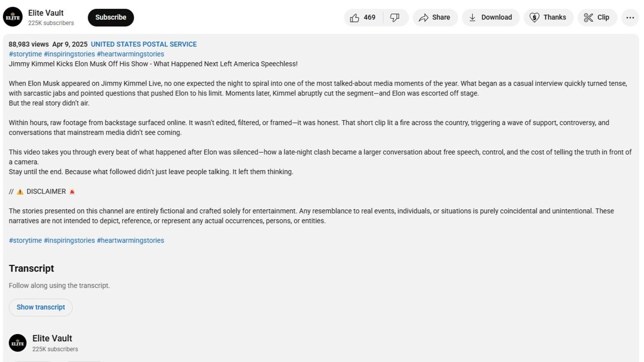This screenshot has height=362, width=644.
Task: Click the Thanks heart-dollar icon
Action: [534, 18]
